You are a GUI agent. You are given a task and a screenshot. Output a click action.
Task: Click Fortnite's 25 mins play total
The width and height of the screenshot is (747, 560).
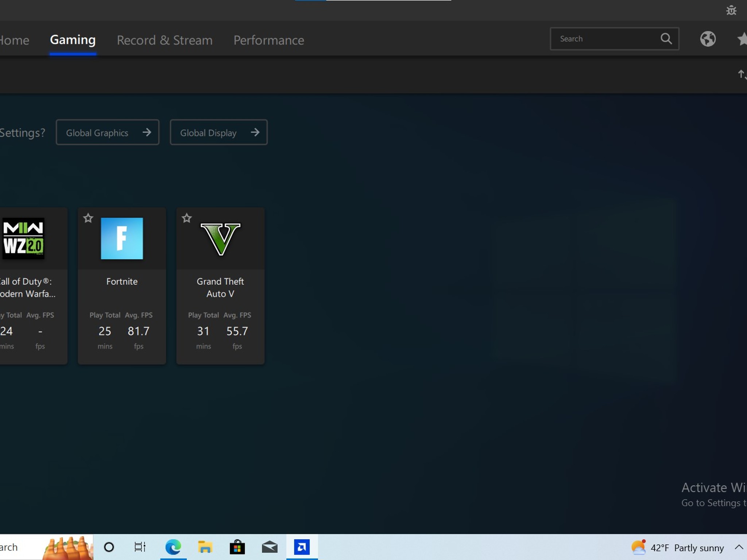pos(105,331)
